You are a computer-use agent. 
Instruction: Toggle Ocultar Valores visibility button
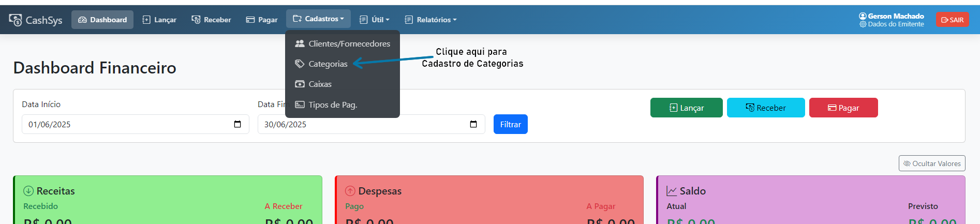click(932, 163)
